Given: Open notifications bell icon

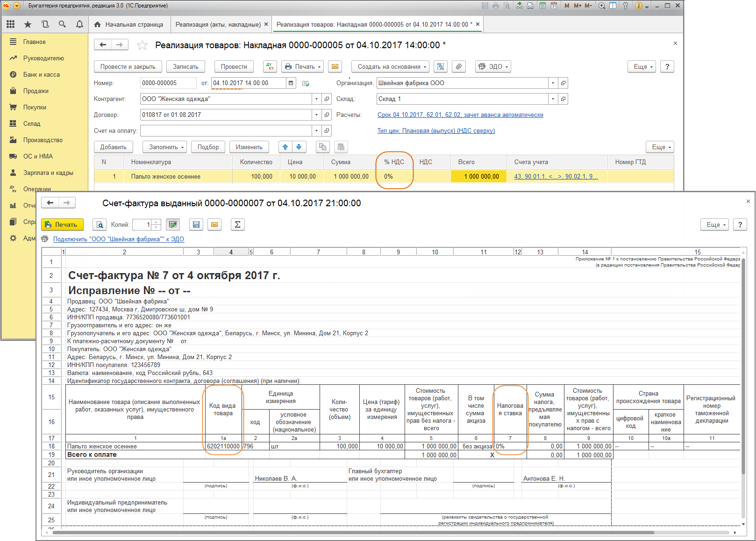Looking at the screenshot, I should point(79,24).
